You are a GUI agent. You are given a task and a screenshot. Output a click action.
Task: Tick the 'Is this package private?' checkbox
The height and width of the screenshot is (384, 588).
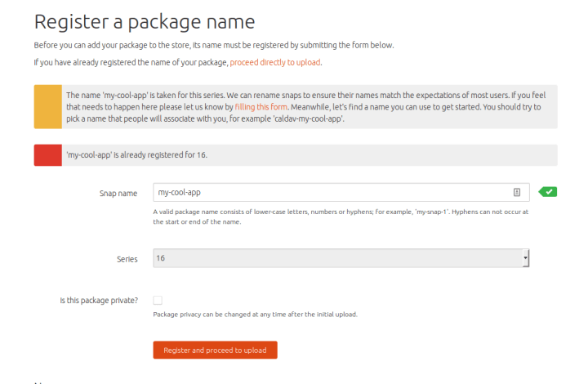point(158,301)
